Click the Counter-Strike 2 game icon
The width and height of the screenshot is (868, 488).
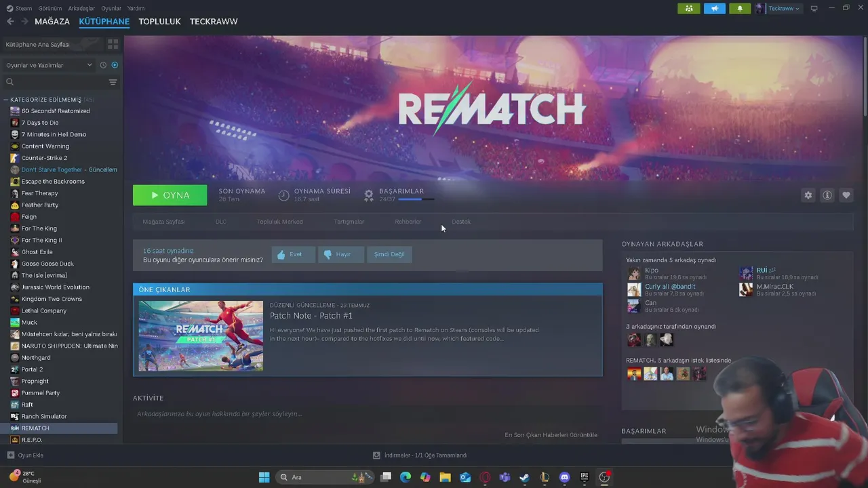[15, 158]
